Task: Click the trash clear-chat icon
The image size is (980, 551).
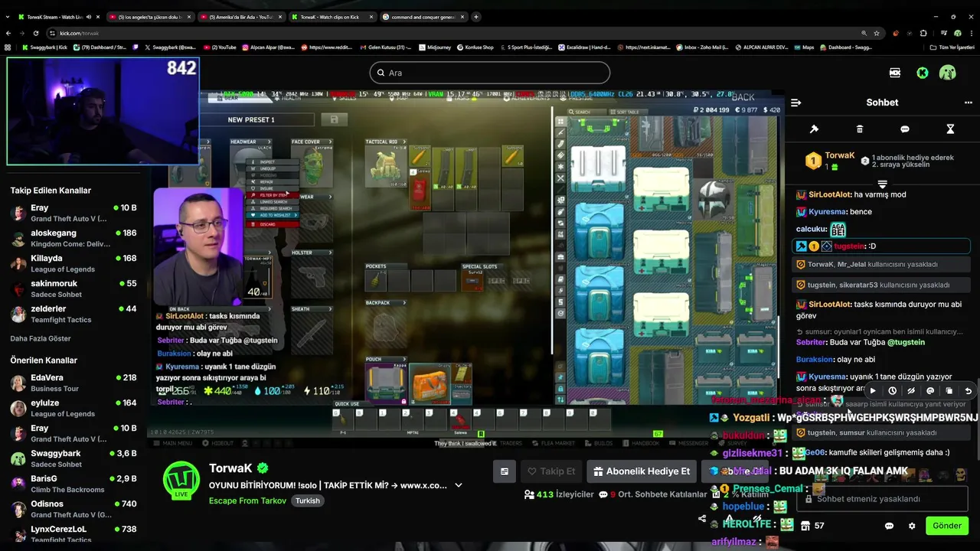Action: click(860, 129)
